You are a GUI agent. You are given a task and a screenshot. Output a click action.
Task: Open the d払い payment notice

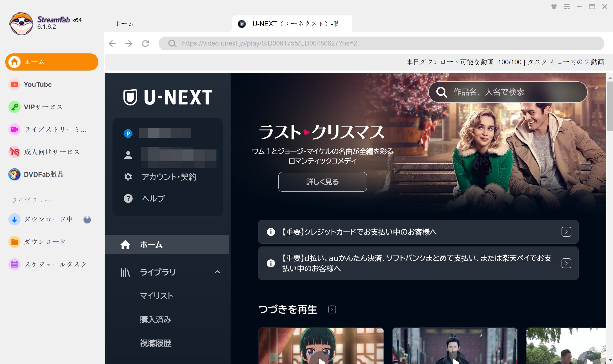point(418,263)
